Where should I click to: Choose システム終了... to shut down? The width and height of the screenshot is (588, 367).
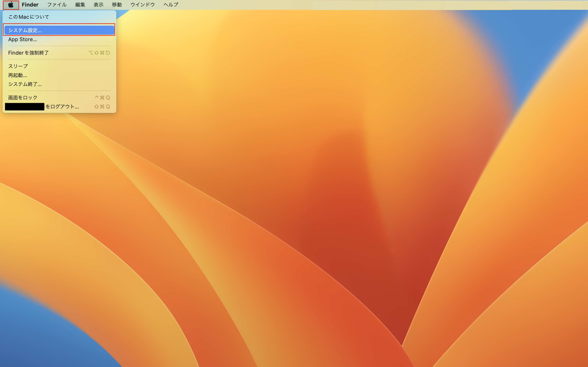coord(25,84)
